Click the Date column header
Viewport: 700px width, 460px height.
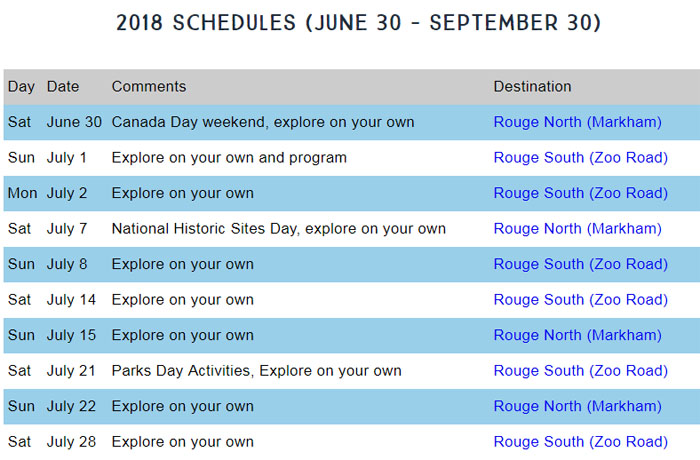(x=63, y=87)
